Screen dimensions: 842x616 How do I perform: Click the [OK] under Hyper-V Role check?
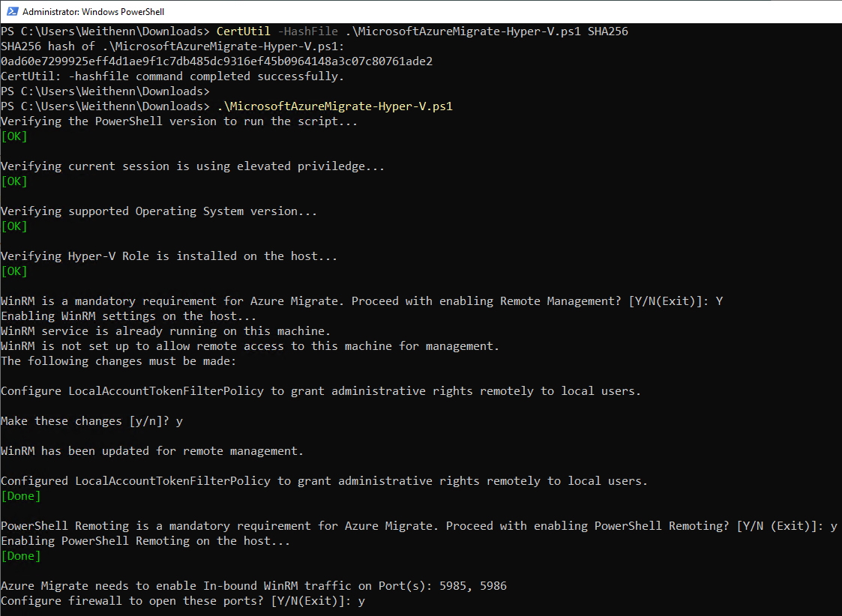click(14, 271)
